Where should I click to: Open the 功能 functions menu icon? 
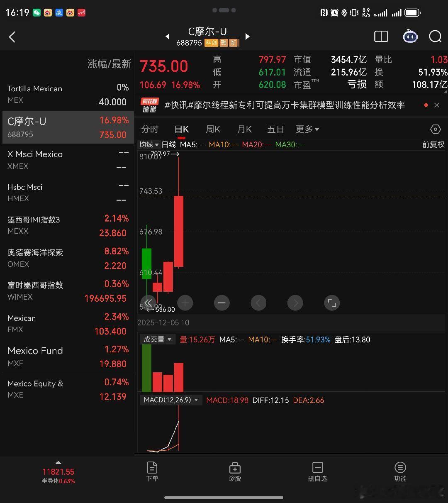click(x=400, y=471)
